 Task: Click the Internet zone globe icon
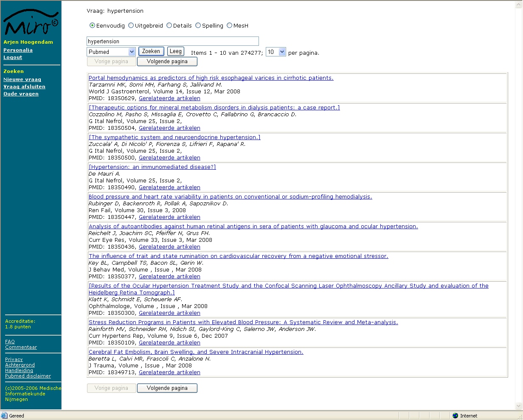456,416
